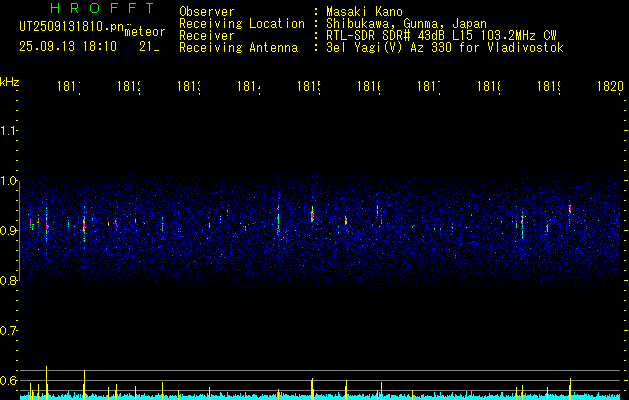Click the 'Receiver' field label

(207, 36)
